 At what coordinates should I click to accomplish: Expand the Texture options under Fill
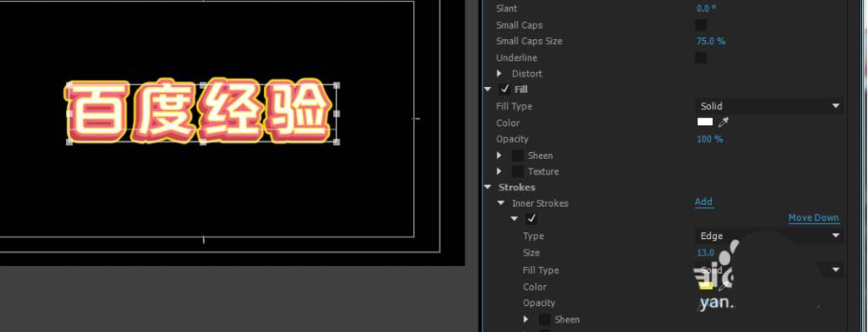[499, 172]
